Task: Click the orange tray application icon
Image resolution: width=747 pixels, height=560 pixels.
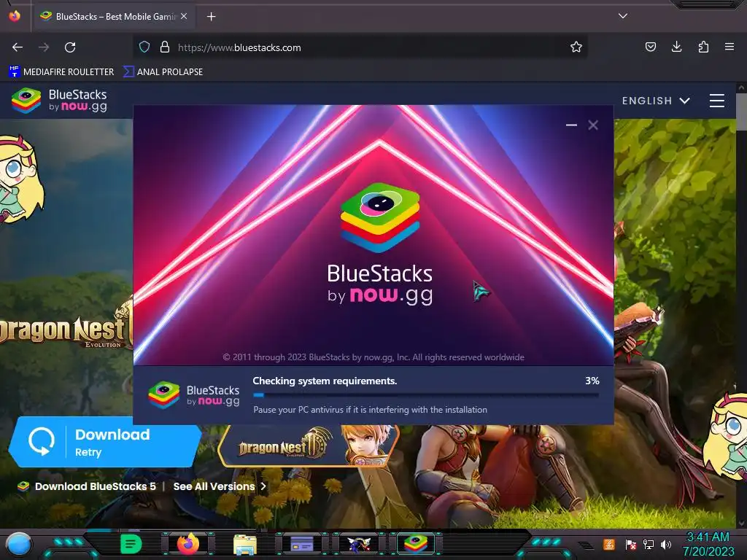Action: point(609,544)
